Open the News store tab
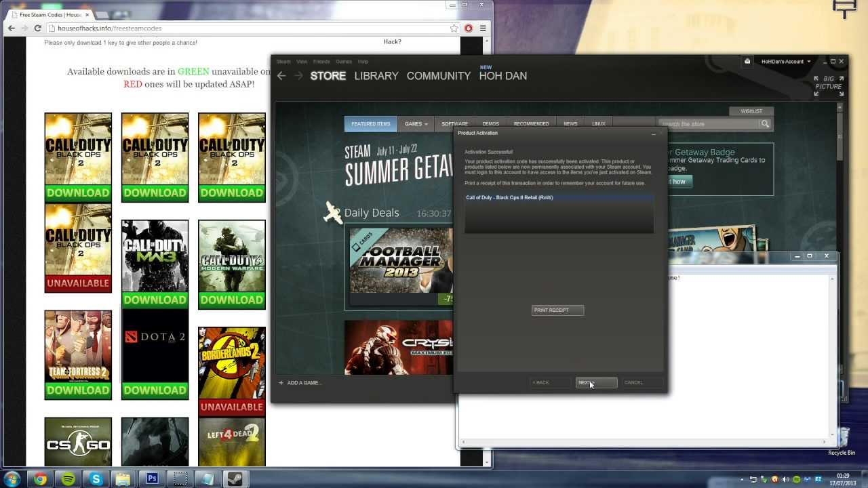 coord(570,124)
